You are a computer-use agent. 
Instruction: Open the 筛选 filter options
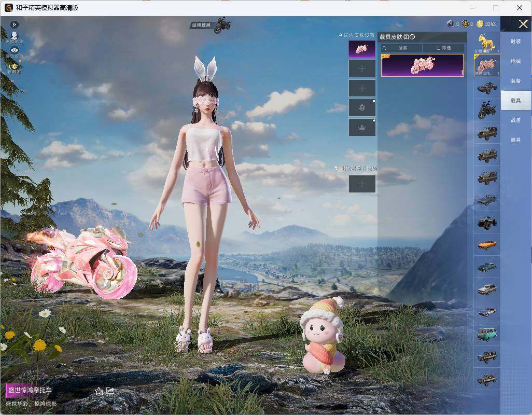(x=443, y=48)
